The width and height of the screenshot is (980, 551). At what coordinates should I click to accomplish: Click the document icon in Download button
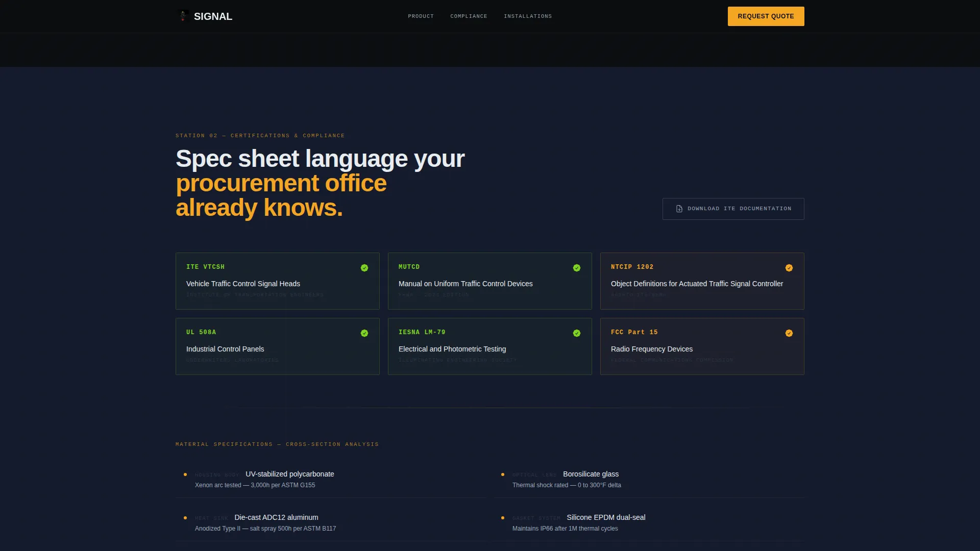(679, 209)
